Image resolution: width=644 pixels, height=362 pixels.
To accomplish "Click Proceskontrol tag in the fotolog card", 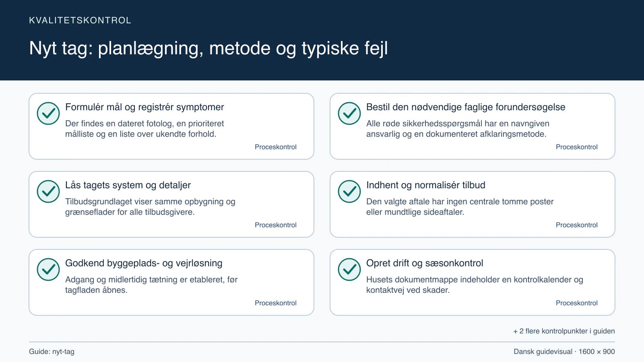I will [x=276, y=147].
